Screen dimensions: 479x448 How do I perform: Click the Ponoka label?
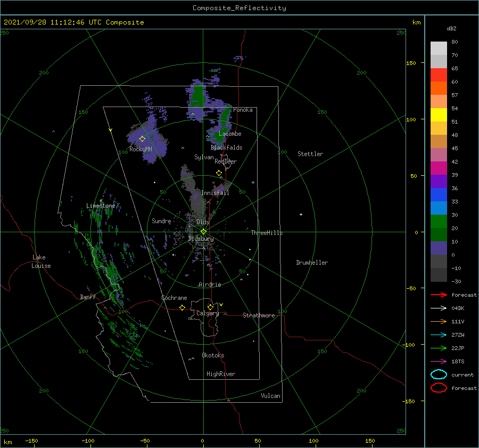[243, 110]
